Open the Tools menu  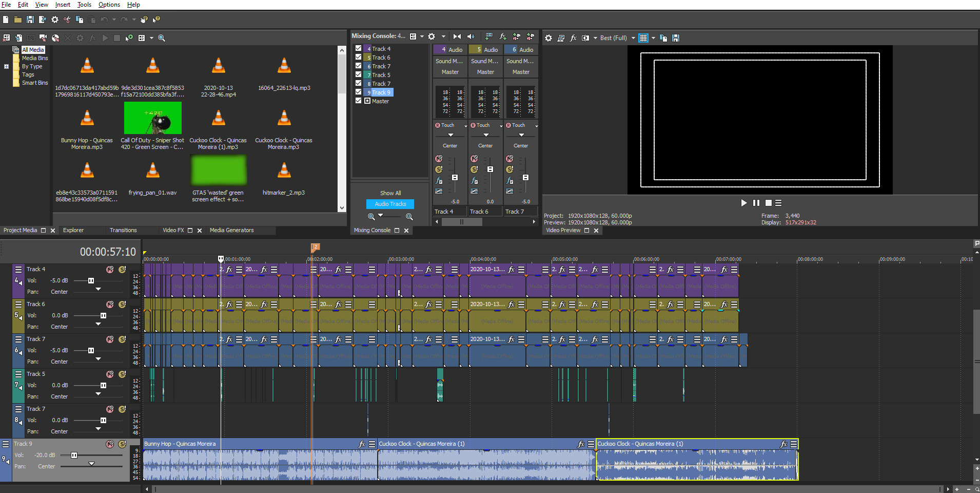[x=84, y=5]
